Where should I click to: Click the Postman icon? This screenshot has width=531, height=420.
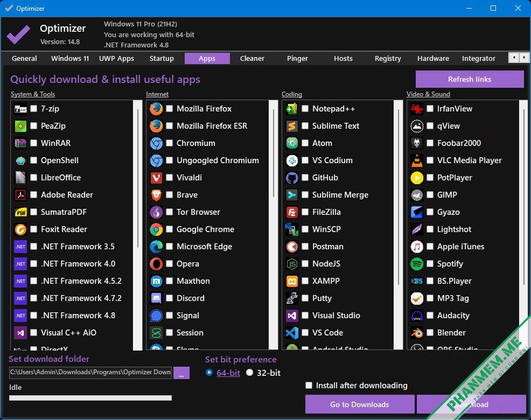tap(291, 247)
